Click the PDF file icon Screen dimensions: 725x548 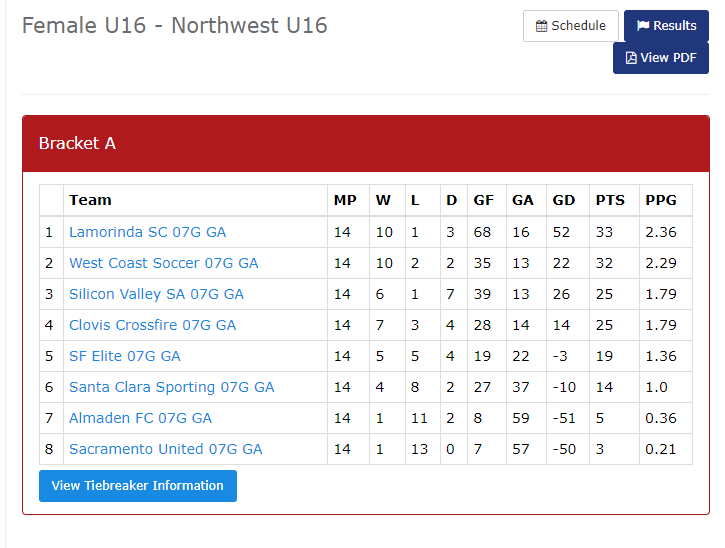(631, 58)
